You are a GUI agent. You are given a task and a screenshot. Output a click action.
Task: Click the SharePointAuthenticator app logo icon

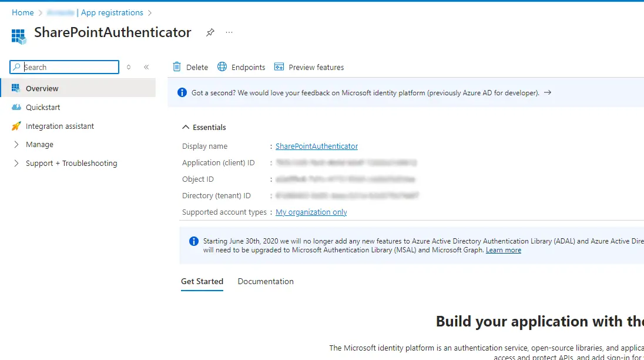coord(18,36)
